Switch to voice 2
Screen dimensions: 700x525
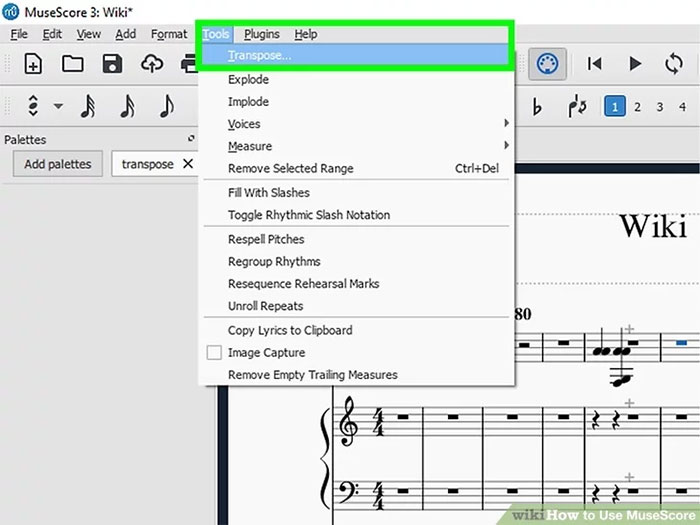click(637, 107)
